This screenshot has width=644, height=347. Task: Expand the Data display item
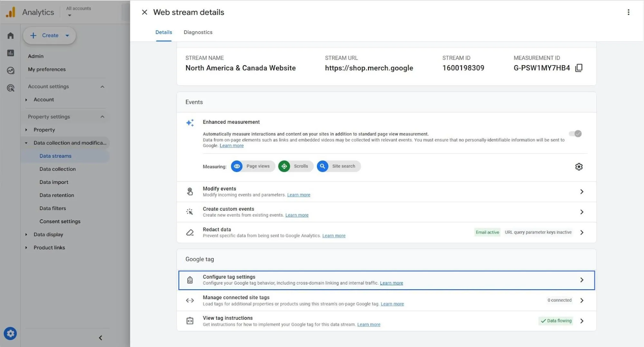(x=26, y=234)
